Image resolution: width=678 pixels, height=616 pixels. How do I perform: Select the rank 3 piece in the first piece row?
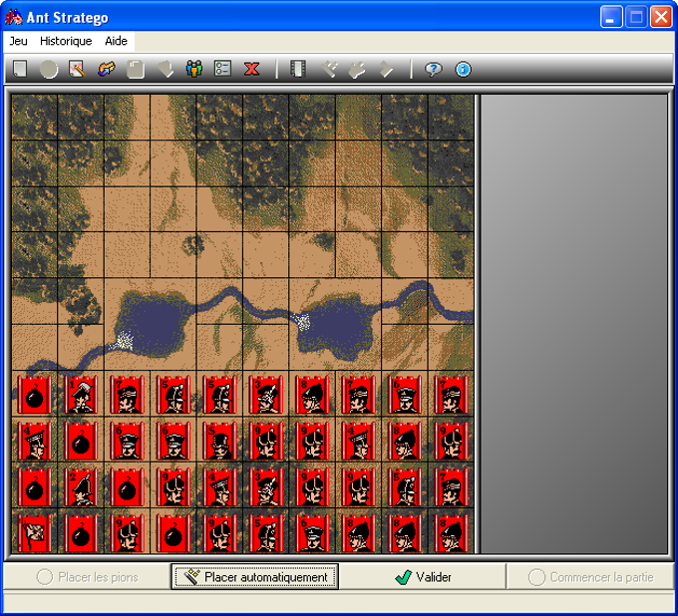(266, 395)
